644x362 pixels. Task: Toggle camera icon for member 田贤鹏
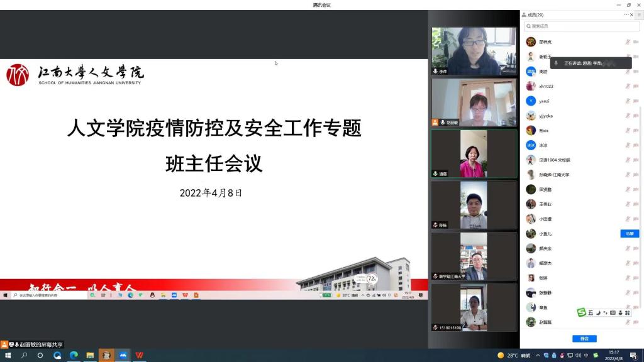click(636, 189)
